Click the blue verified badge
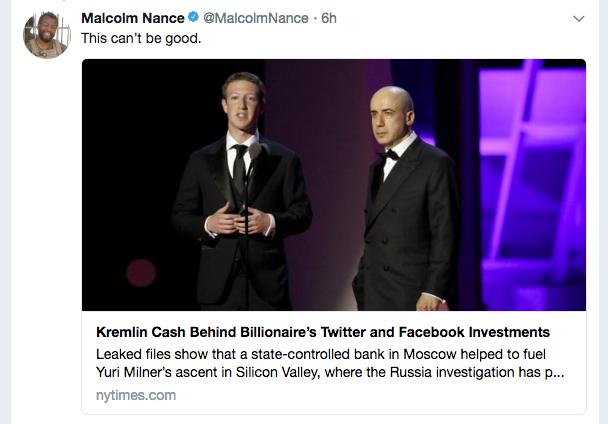 [x=194, y=19]
